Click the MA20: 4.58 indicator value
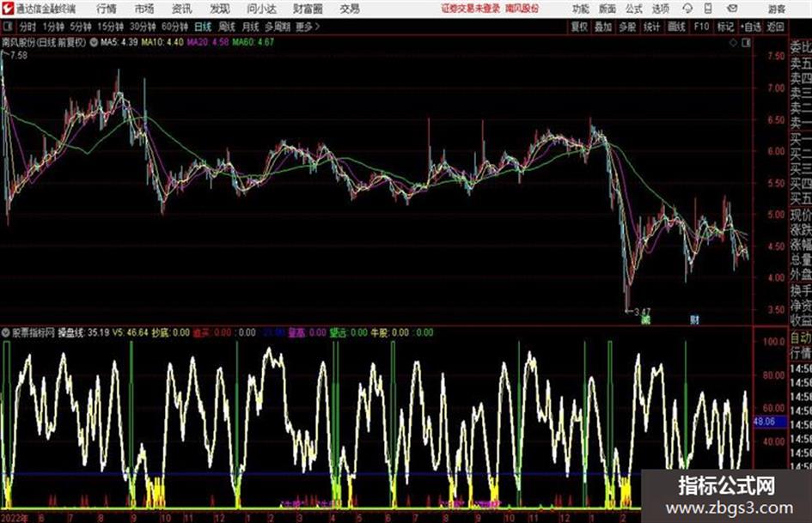812x523 pixels. tap(208, 42)
